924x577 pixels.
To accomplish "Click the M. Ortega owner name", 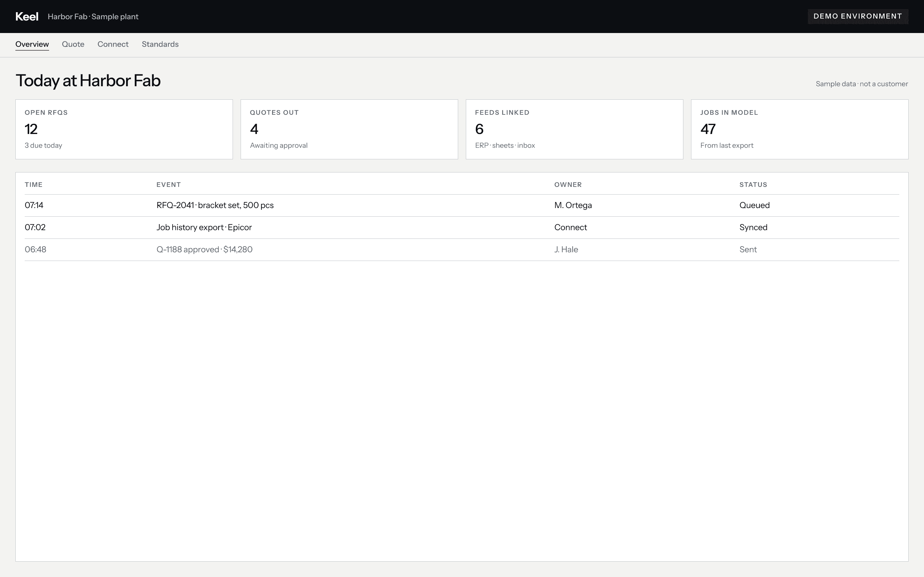I will point(573,205).
